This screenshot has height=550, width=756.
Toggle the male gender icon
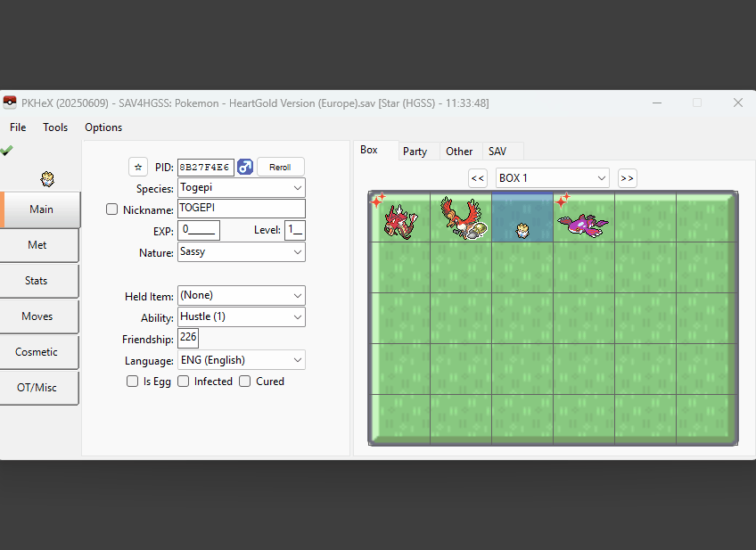pos(245,168)
